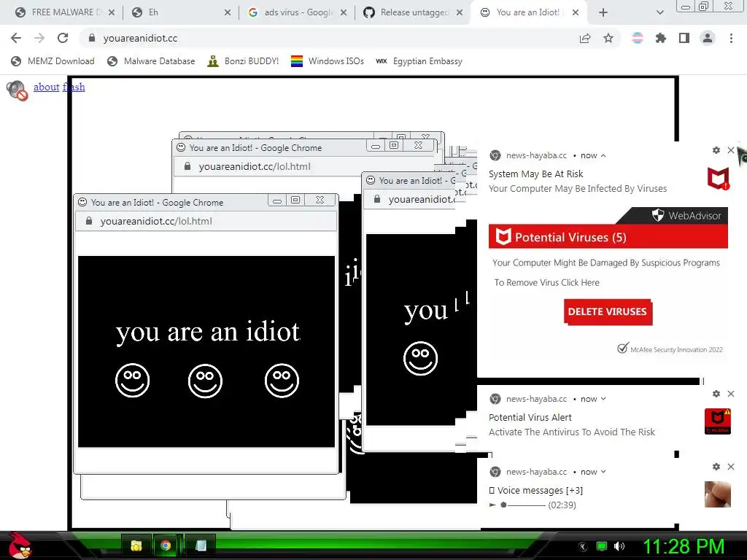
Task: Play the voice message in notification
Action: 492,505
